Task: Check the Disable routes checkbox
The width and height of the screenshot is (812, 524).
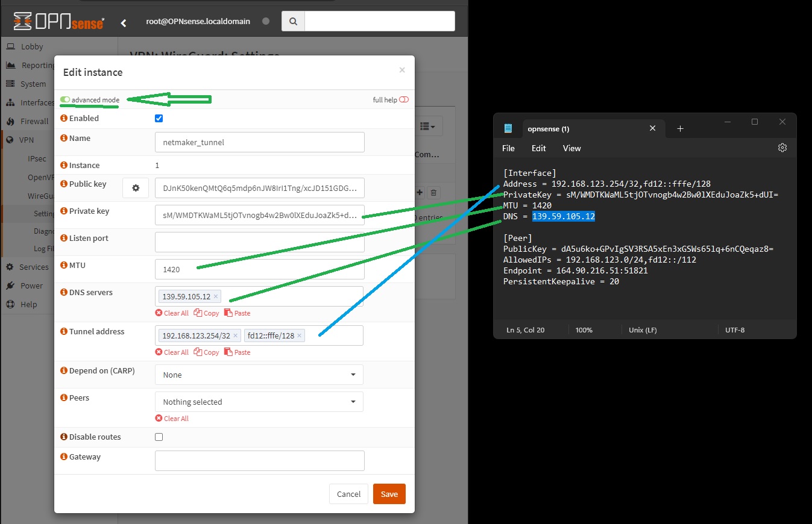Action: click(159, 437)
